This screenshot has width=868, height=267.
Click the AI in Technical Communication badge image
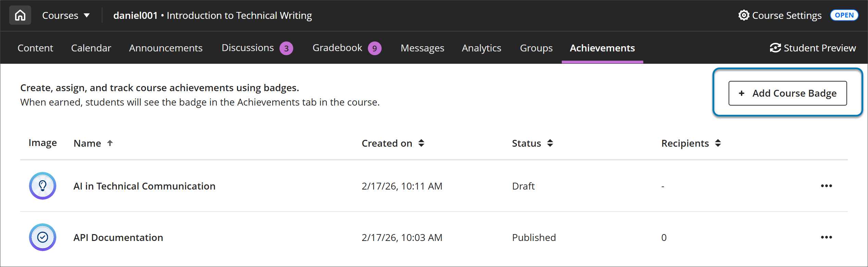point(42,186)
